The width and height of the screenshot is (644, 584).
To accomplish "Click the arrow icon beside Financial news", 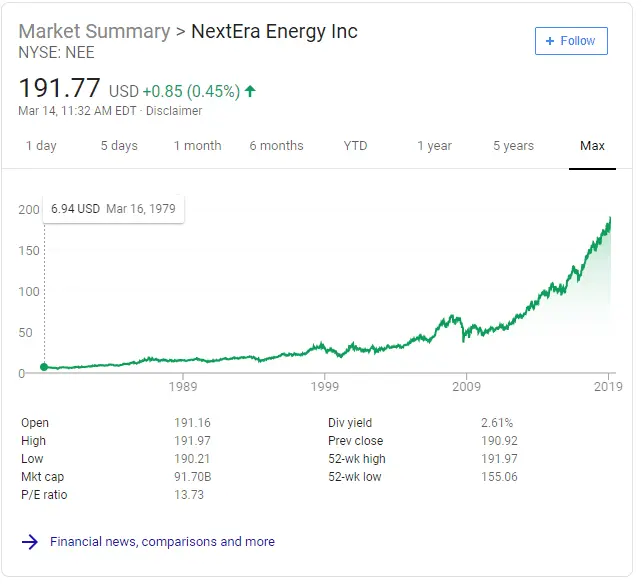I will (x=31, y=542).
